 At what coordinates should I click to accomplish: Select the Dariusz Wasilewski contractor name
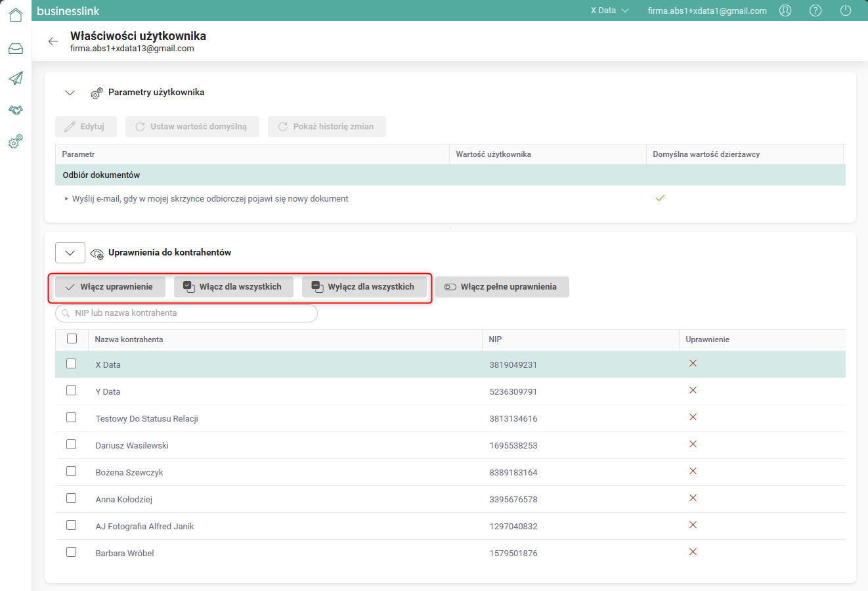pyautogui.click(x=132, y=446)
